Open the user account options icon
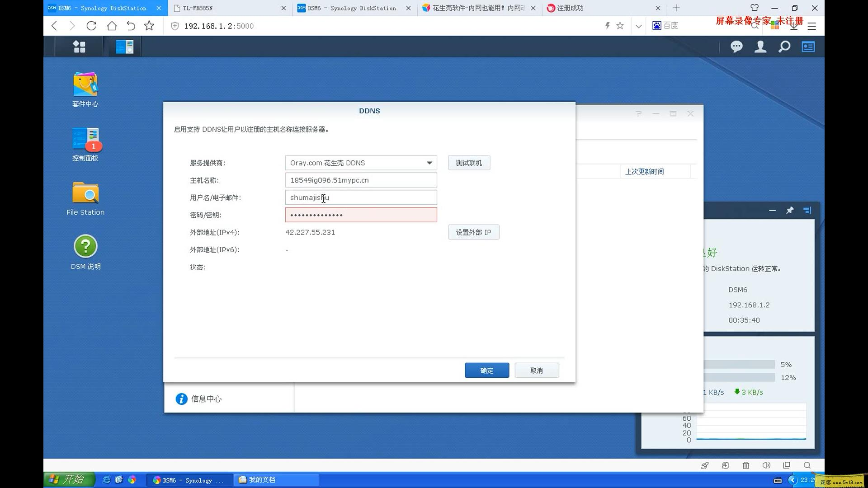 click(760, 46)
